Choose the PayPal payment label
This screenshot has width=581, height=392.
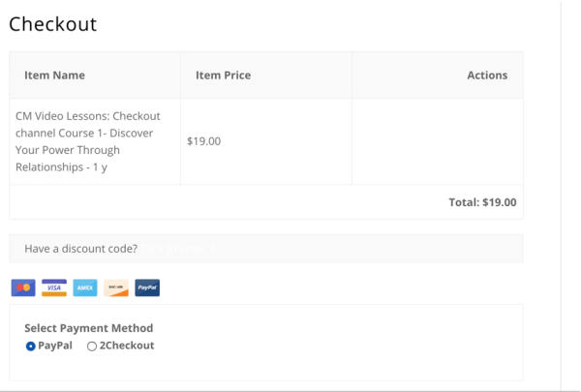pyautogui.click(x=55, y=346)
